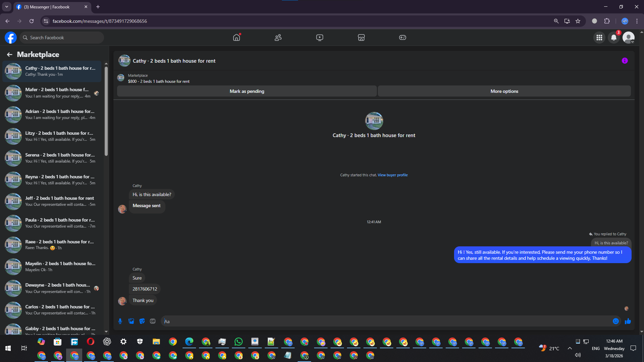The image size is (644, 362).
Task: Open the chat with Adrian
Action: click(x=52, y=115)
